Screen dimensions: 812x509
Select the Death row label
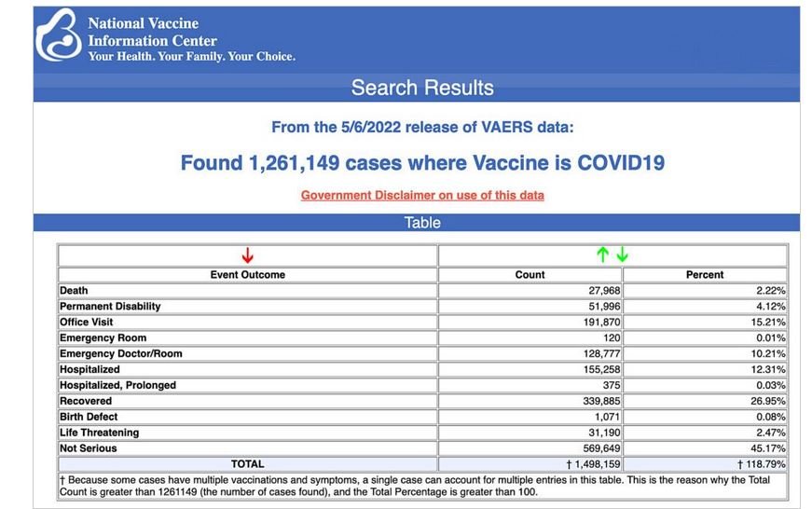[x=74, y=291]
